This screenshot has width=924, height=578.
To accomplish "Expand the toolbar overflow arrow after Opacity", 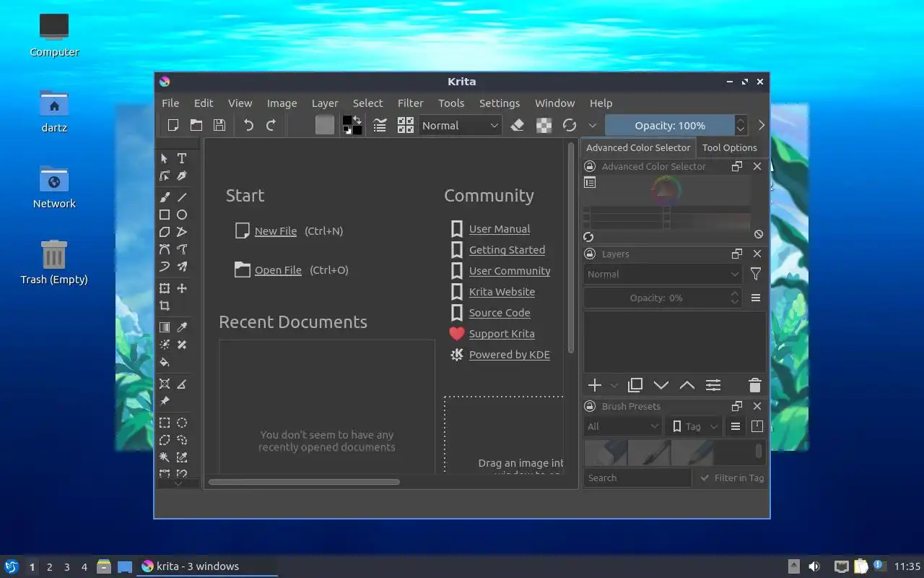I will (x=761, y=125).
